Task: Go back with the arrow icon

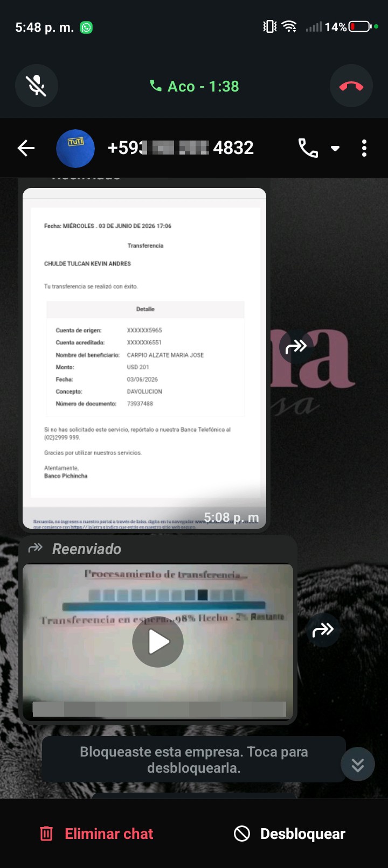Action: pos(26,148)
